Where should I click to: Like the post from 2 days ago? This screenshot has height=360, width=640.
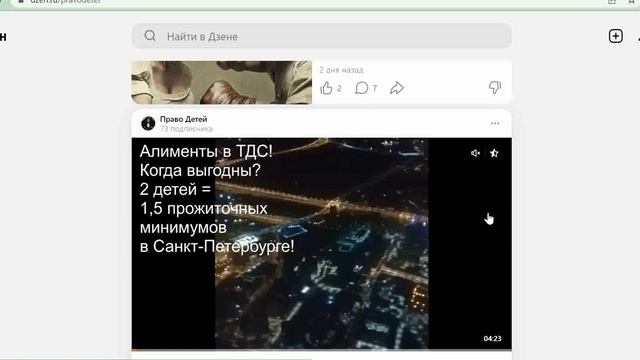click(326, 88)
